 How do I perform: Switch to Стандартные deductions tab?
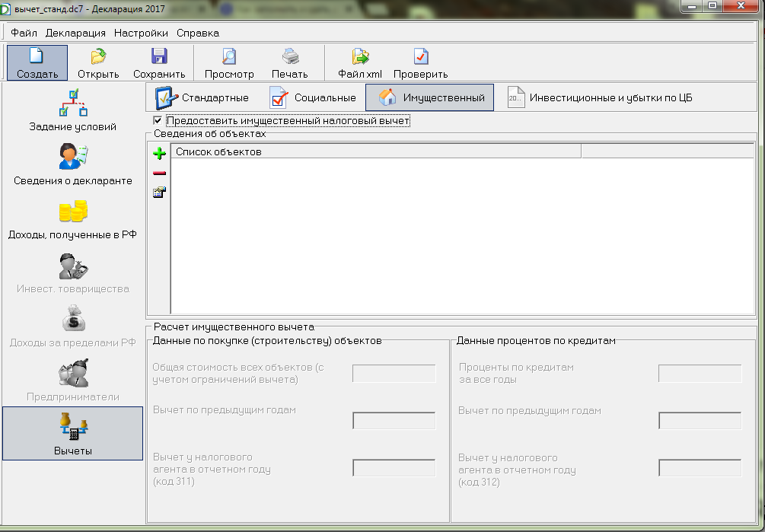click(202, 97)
